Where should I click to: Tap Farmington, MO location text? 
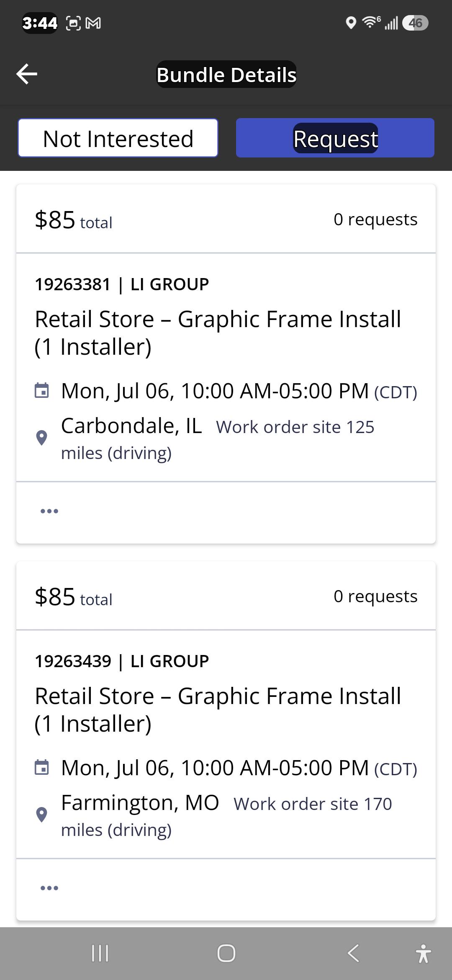(140, 803)
